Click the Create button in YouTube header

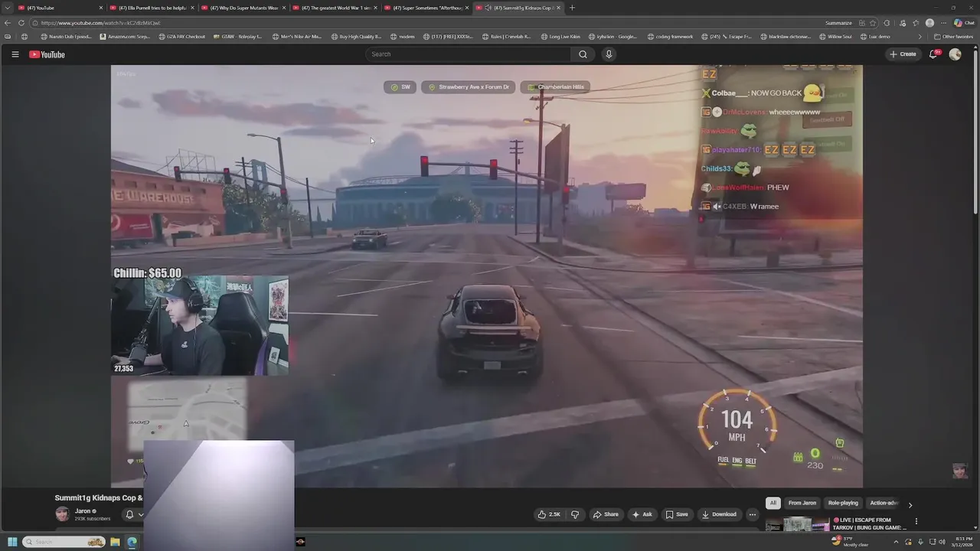click(x=903, y=54)
